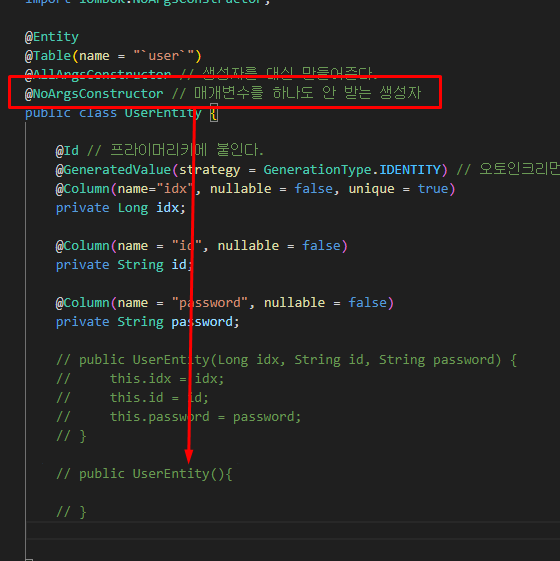Click the opening brace after UserEntity
Image resolution: width=560 pixels, height=561 pixels.
click(214, 113)
